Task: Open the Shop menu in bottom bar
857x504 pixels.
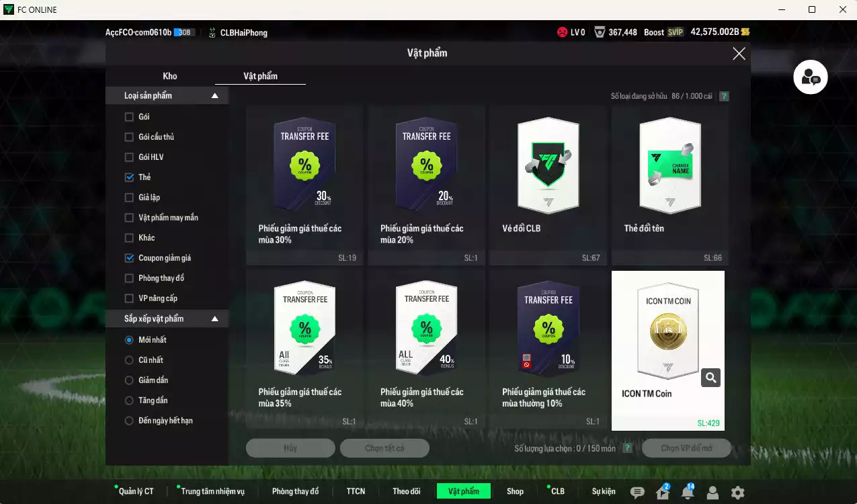Action: point(515,491)
